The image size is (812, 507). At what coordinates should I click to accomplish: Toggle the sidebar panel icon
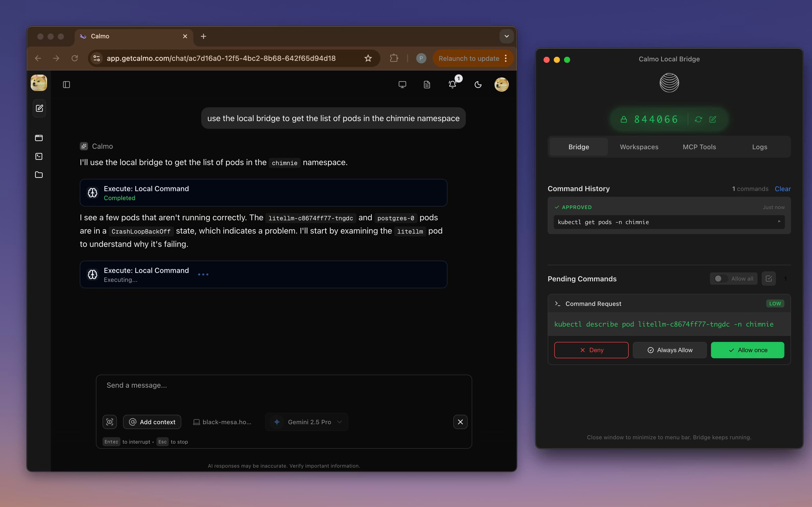point(66,85)
